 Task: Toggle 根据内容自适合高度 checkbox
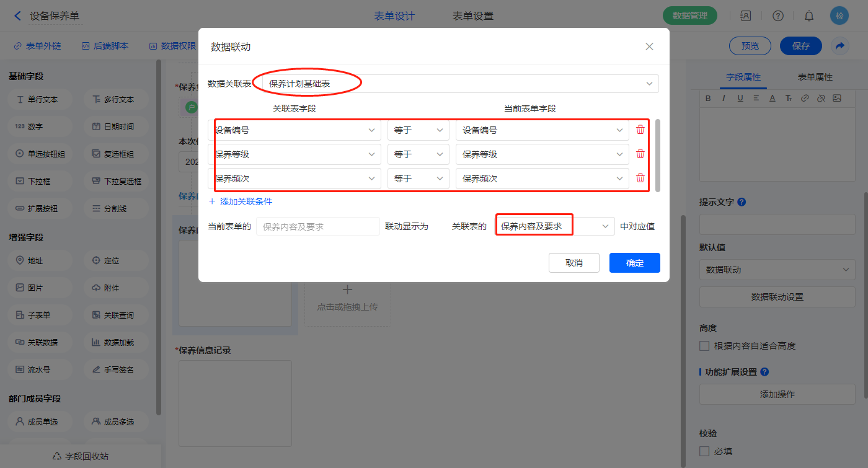coord(704,346)
